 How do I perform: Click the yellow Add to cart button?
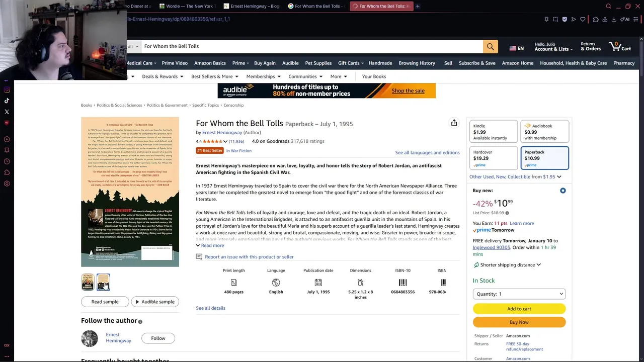(x=519, y=309)
